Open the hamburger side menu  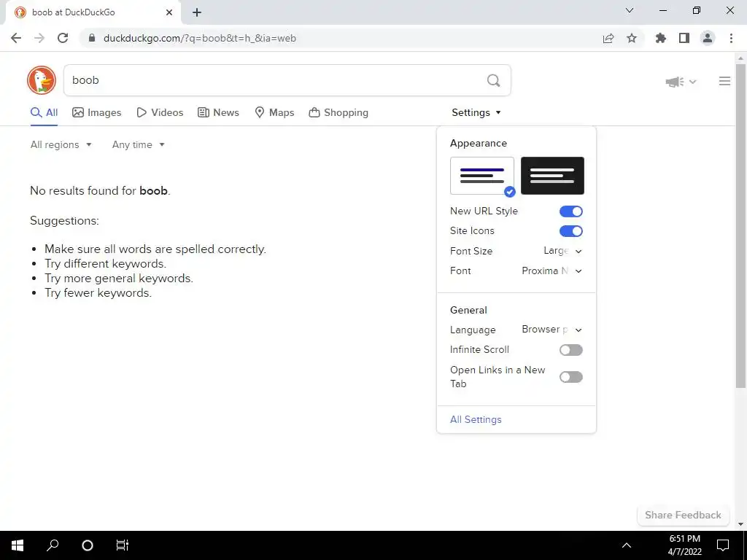pyautogui.click(x=724, y=82)
